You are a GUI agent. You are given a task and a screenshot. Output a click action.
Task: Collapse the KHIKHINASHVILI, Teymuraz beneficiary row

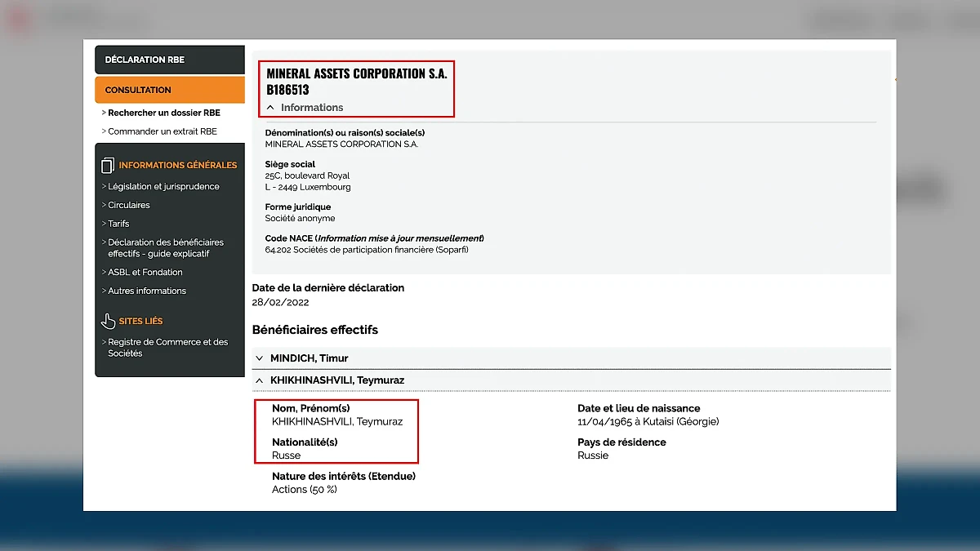[x=259, y=380]
